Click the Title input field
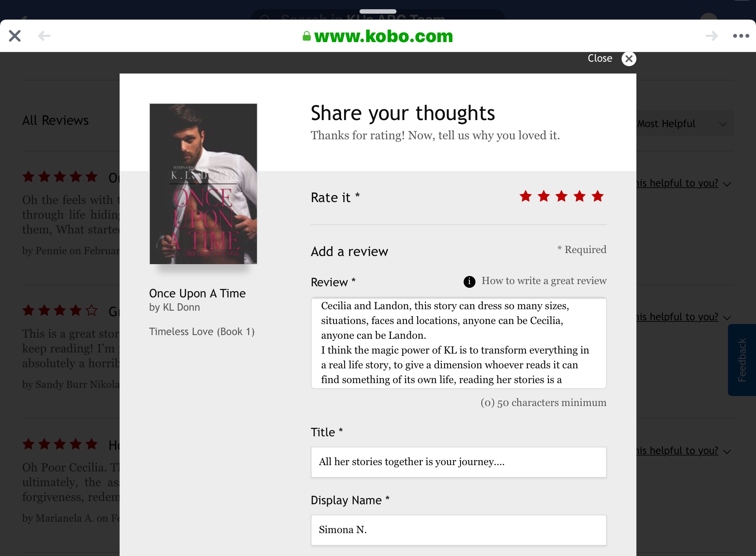 click(458, 462)
